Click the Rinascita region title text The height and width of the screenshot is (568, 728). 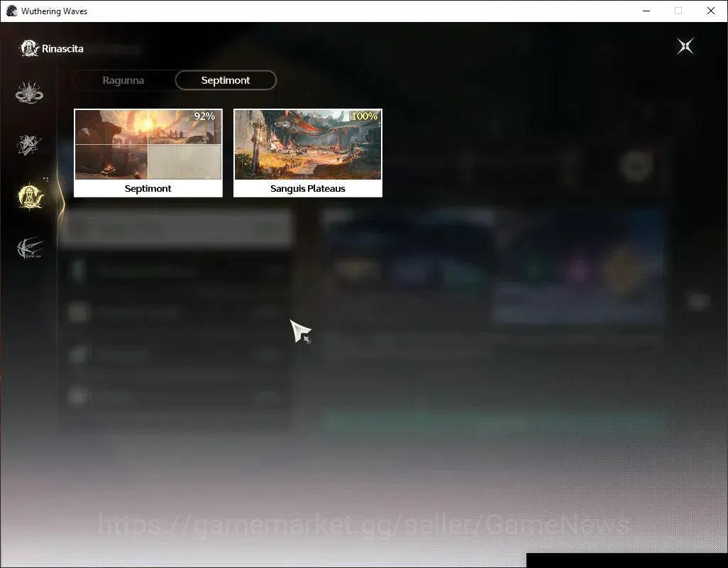[62, 49]
